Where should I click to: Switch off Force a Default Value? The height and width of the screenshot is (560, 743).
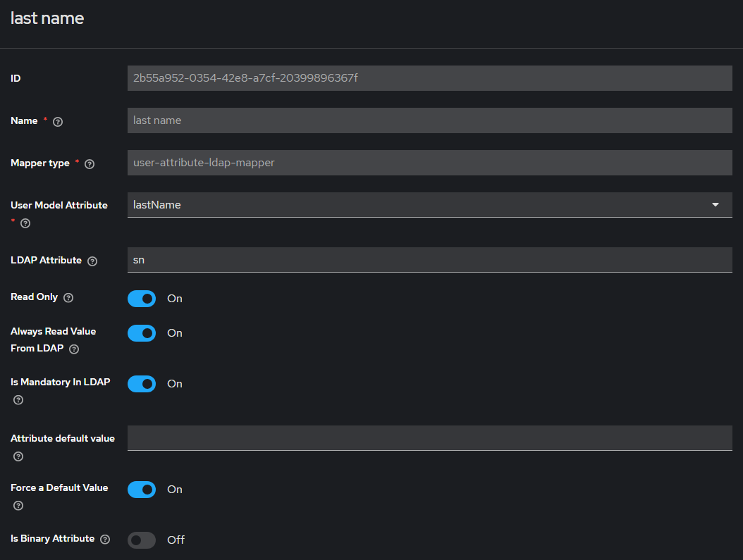[142, 490]
